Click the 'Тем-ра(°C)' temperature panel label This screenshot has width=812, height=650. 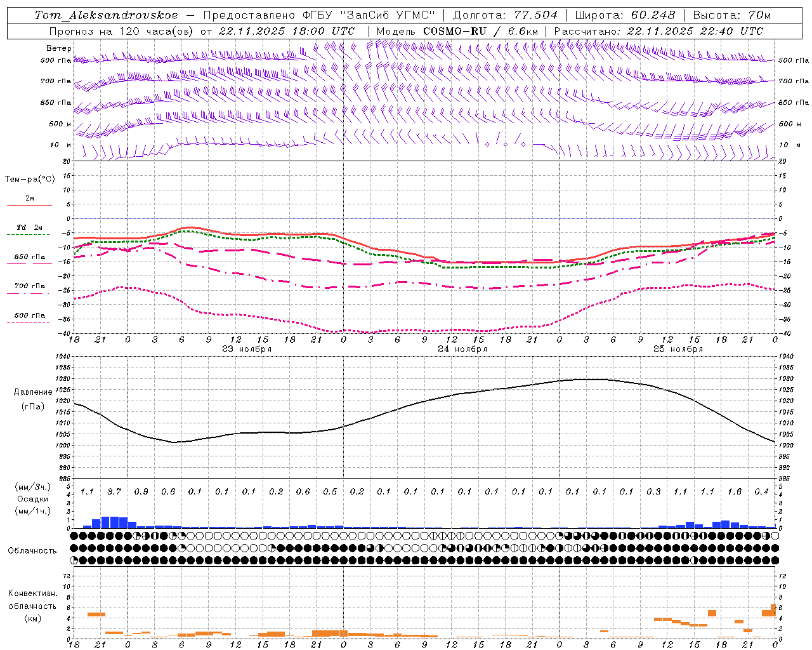click(x=30, y=180)
